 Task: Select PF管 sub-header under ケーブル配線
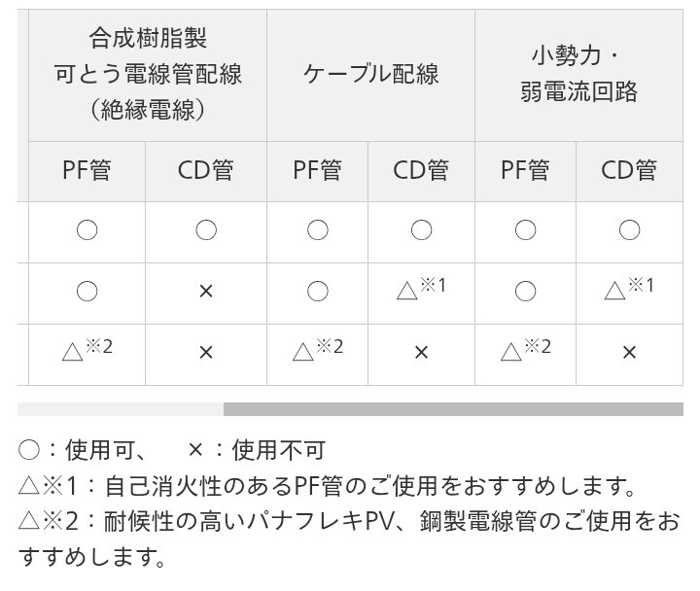[x=317, y=171]
